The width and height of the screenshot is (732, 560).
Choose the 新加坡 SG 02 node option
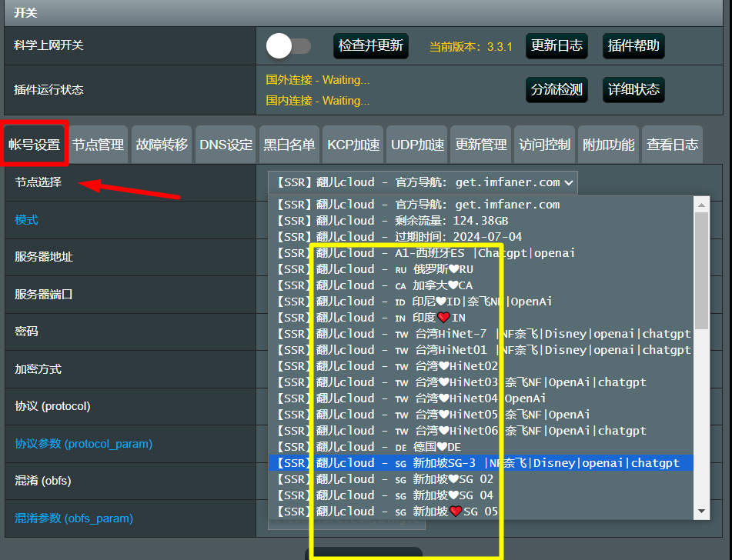coord(481,479)
